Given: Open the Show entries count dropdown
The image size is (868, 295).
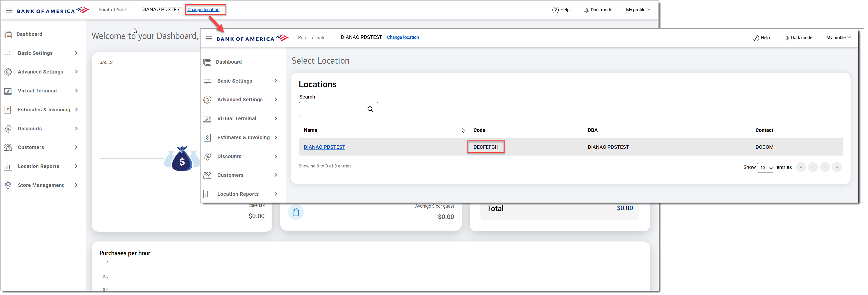Looking at the screenshot, I should coord(765,167).
